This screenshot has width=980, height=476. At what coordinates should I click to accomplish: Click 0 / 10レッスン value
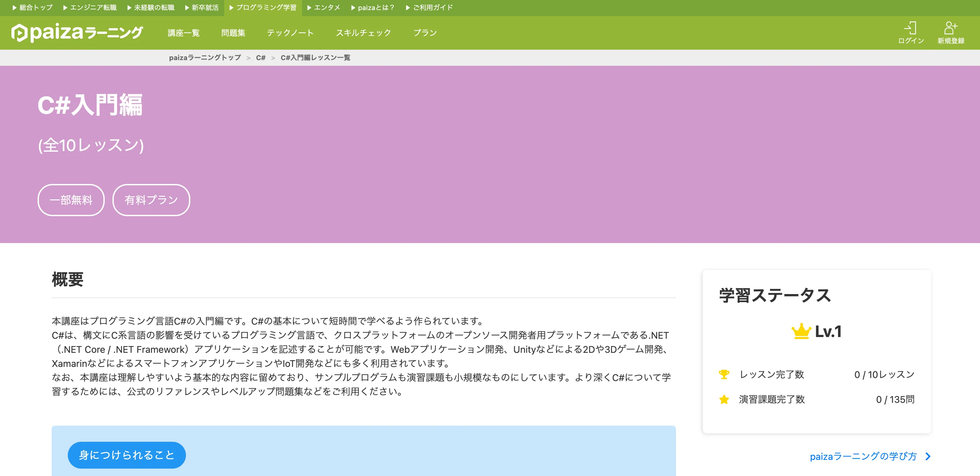tap(884, 375)
